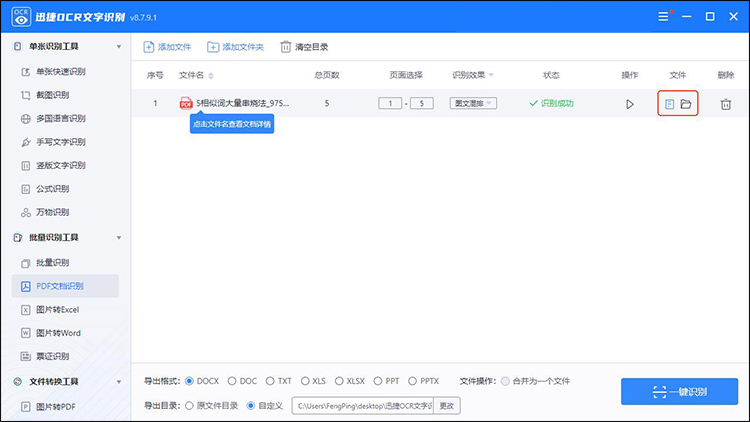
Task: Switch to 图片转Word tool
Action: [58, 333]
